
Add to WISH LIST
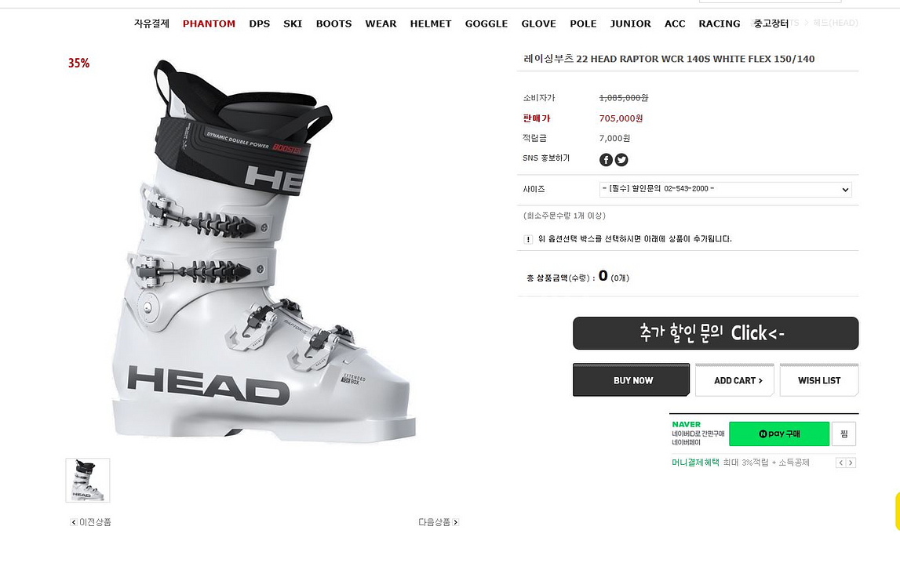click(819, 379)
